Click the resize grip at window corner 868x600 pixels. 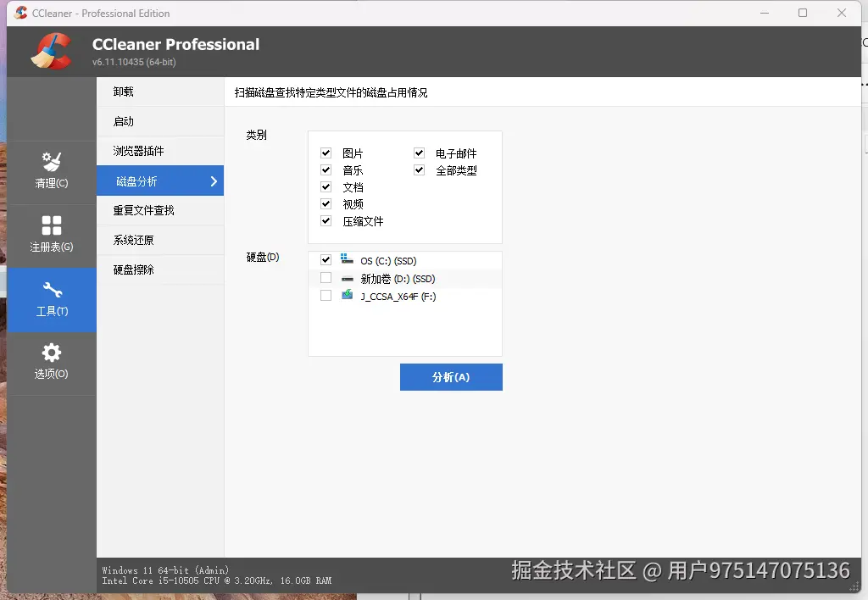854,587
